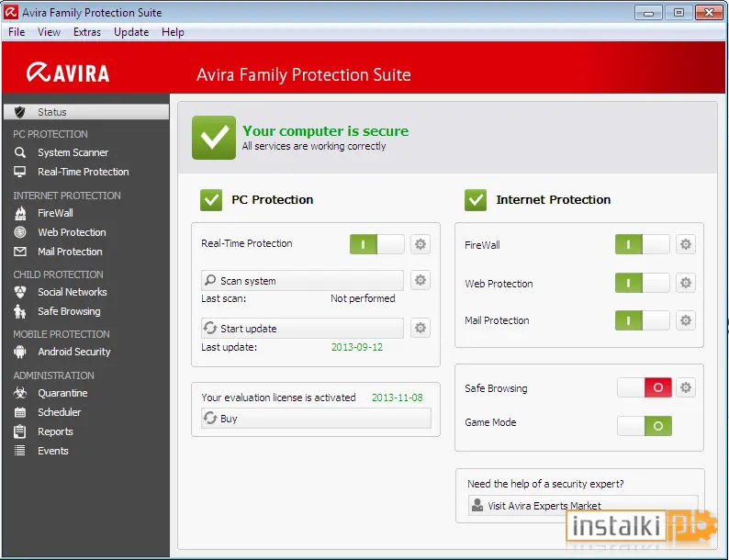Click the title bar Avira app icon
Screen dimensions: 729x560
11,12
